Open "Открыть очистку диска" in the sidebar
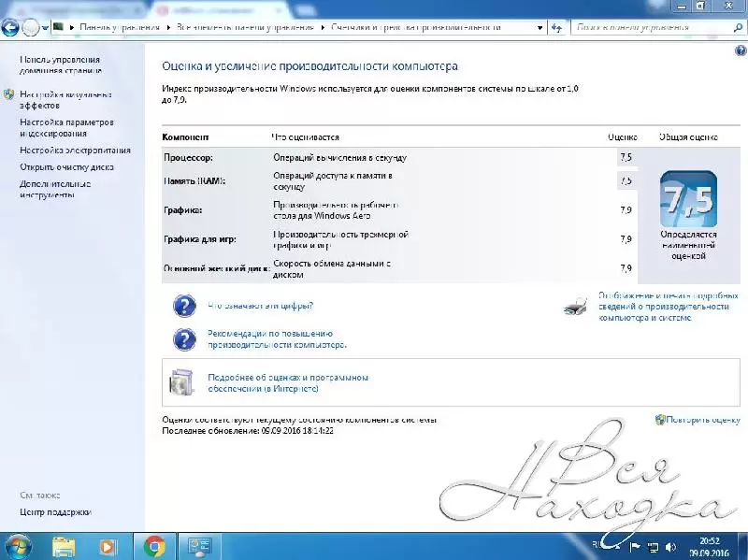 pos(66,167)
